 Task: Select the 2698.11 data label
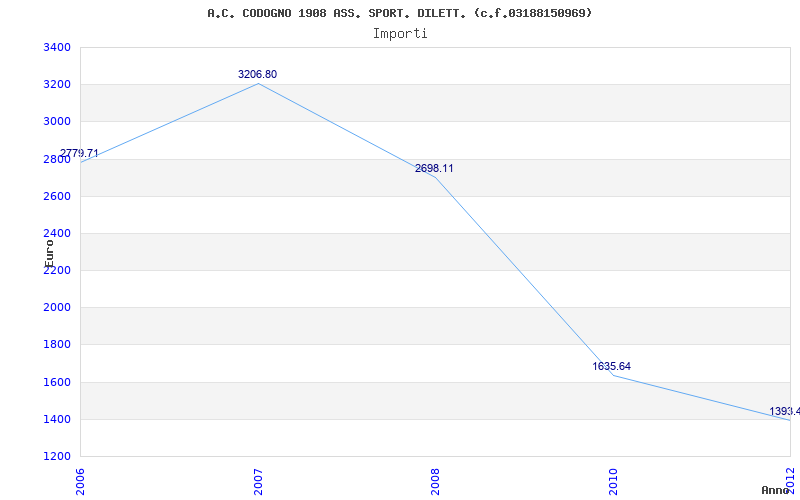434,168
